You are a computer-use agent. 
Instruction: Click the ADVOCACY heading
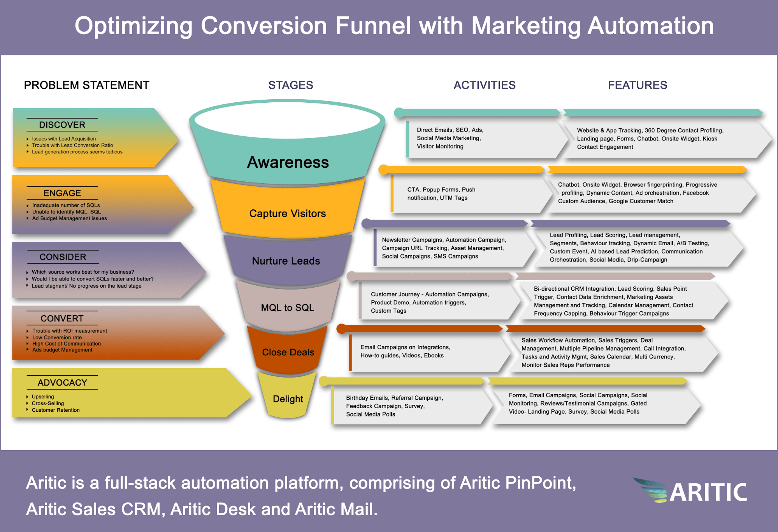(62, 383)
